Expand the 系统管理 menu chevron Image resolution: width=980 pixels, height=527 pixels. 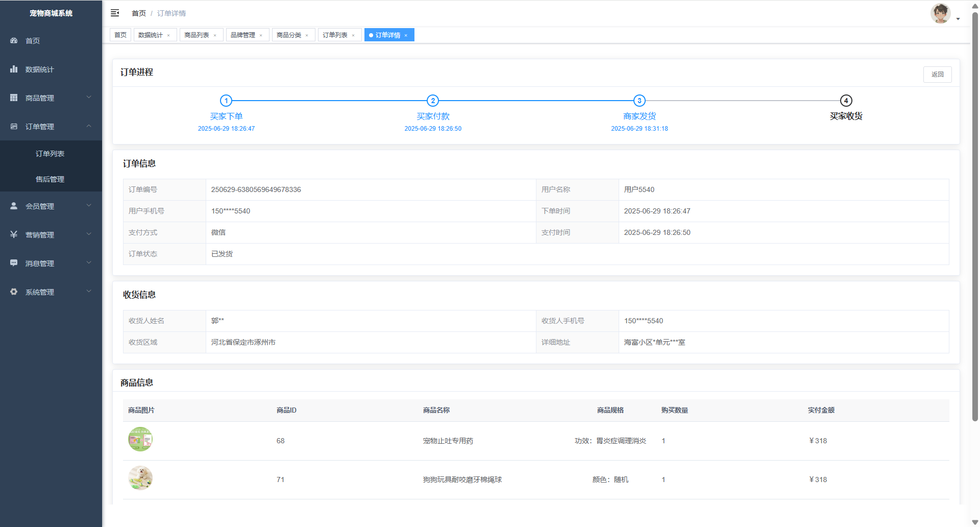coord(89,292)
